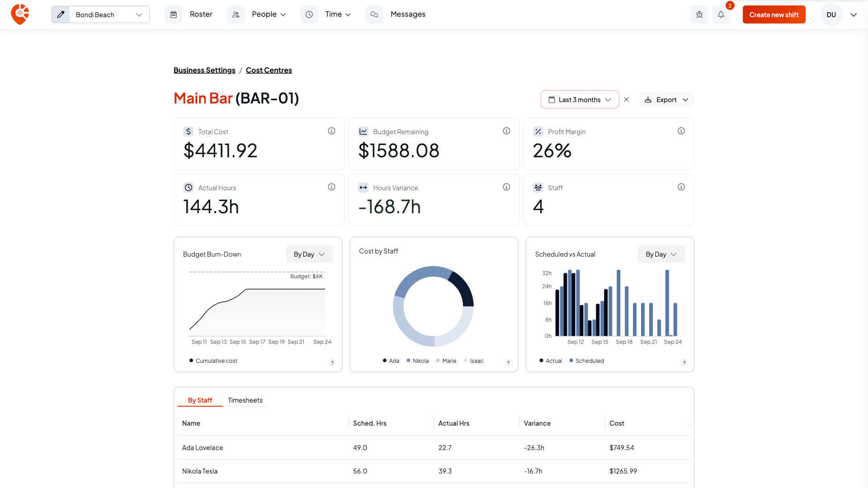The height and width of the screenshot is (488, 868).
Task: Click the Total Cost info icon
Action: tap(332, 131)
